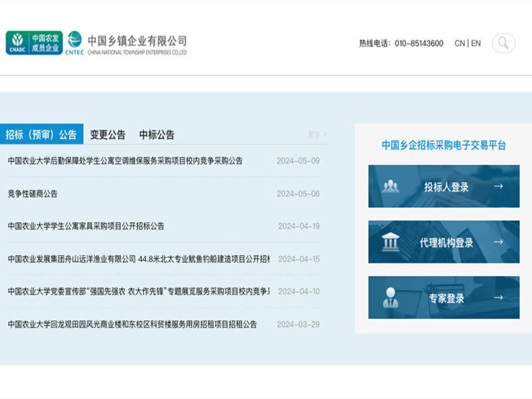This screenshot has width=532, height=399.
Task: Click the bidder login people icon
Action: tap(390, 187)
